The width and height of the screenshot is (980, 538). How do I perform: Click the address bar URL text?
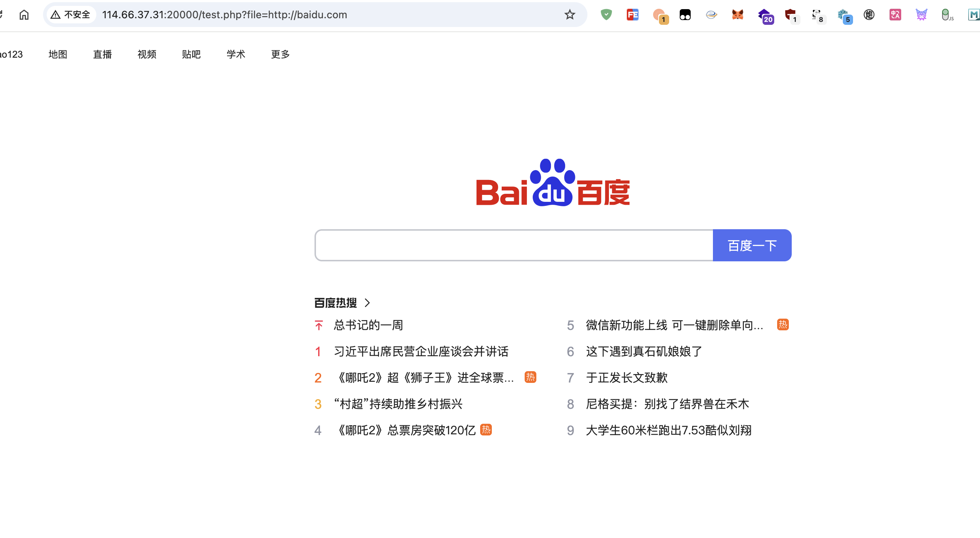click(x=224, y=15)
